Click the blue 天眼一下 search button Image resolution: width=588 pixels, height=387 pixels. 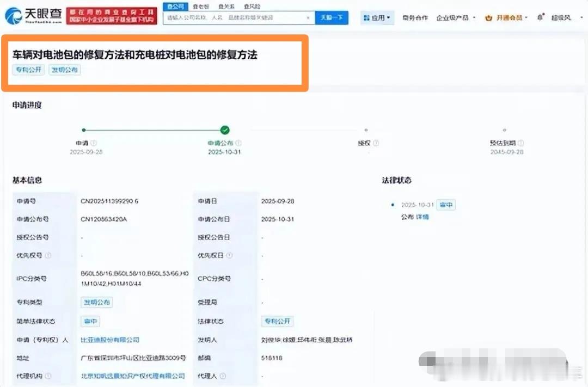tap(332, 17)
